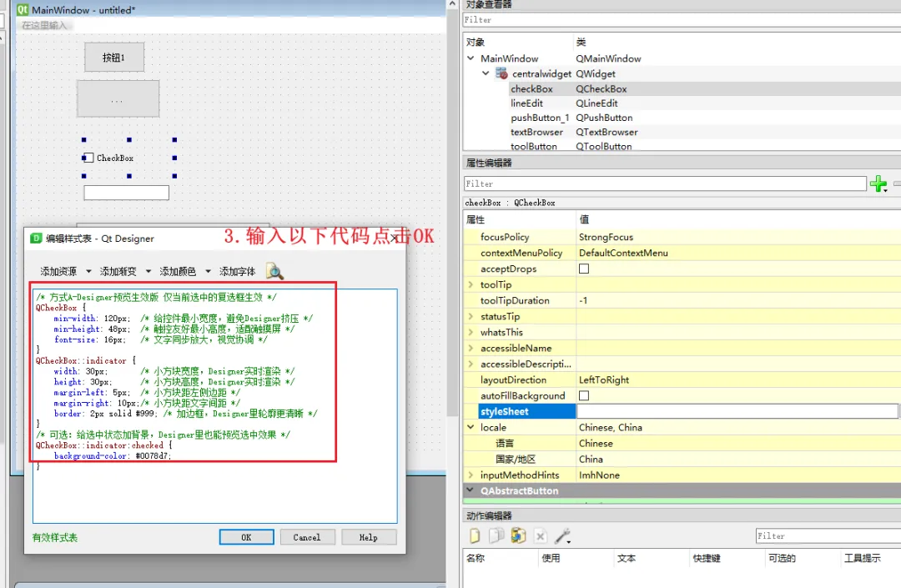Screen dimensions: 901x588
Task: Click the object inspector Filter field
Action: coord(682,19)
